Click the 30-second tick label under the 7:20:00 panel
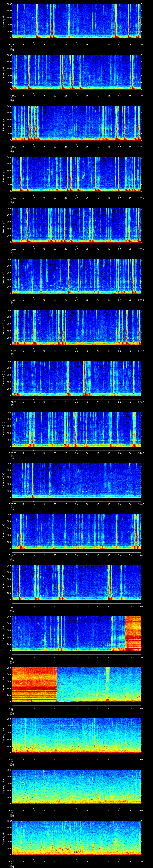Viewport: 153px width, 868px height. 76,351
